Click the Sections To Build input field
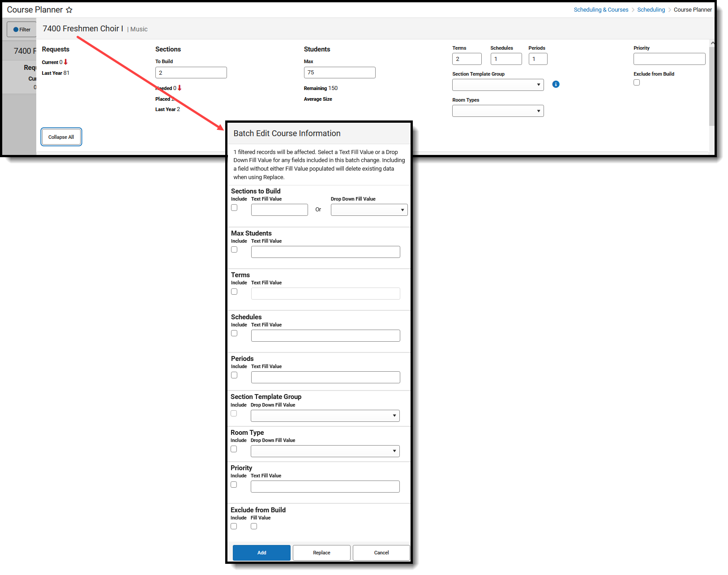728x575 pixels. 191,73
